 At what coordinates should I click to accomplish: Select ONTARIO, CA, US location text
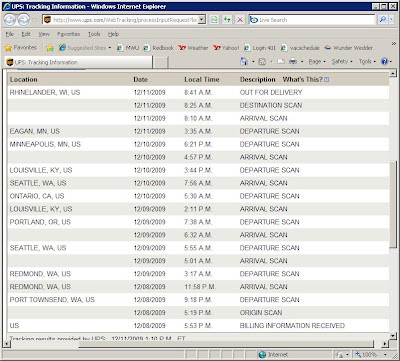37,196
